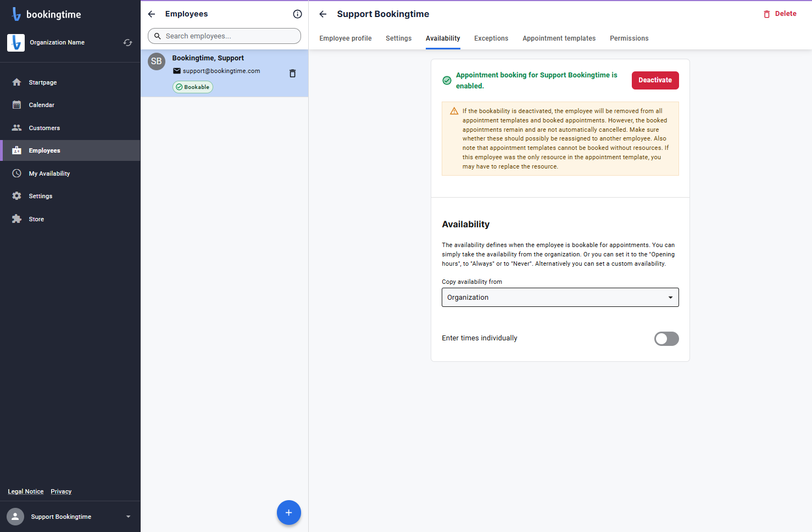Click the back arrow next to Employees heading

point(152,14)
